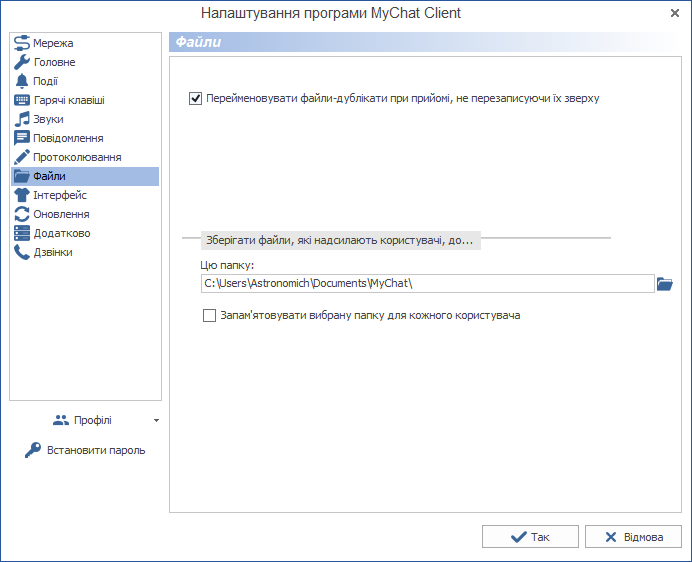This screenshot has width=692, height=562.
Task: Click the save folder path input field
Action: [x=427, y=283]
